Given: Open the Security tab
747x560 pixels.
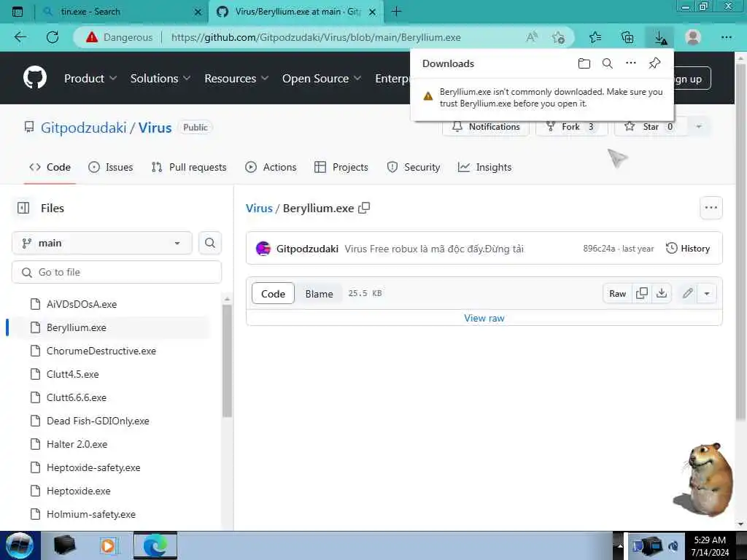Looking at the screenshot, I should pos(414,167).
